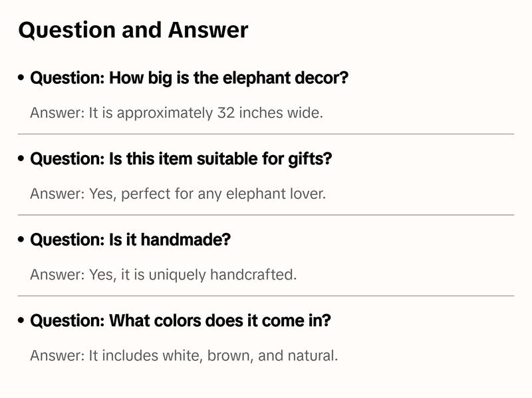Viewport: 532px width, 398px height.
Task: Select the 'suitable for gifts' question
Action: tap(181, 159)
